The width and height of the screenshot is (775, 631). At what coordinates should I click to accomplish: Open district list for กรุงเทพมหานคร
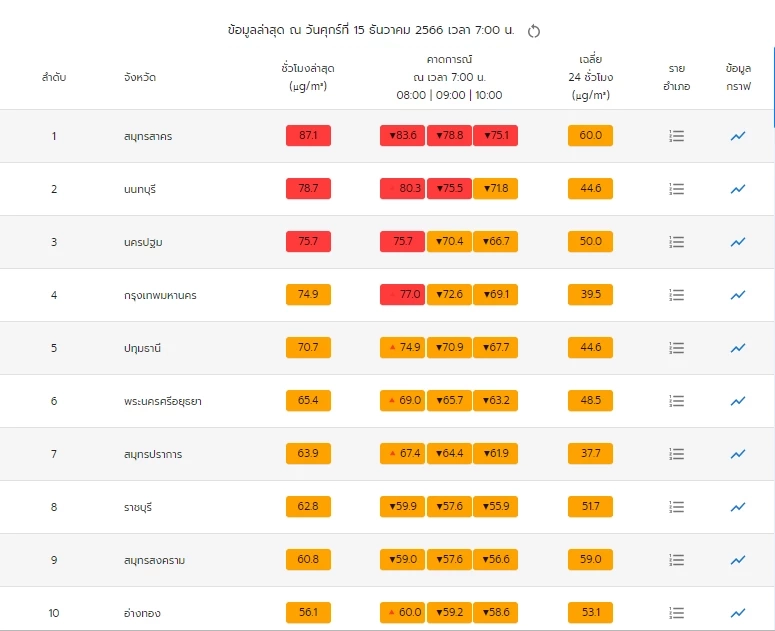(677, 295)
